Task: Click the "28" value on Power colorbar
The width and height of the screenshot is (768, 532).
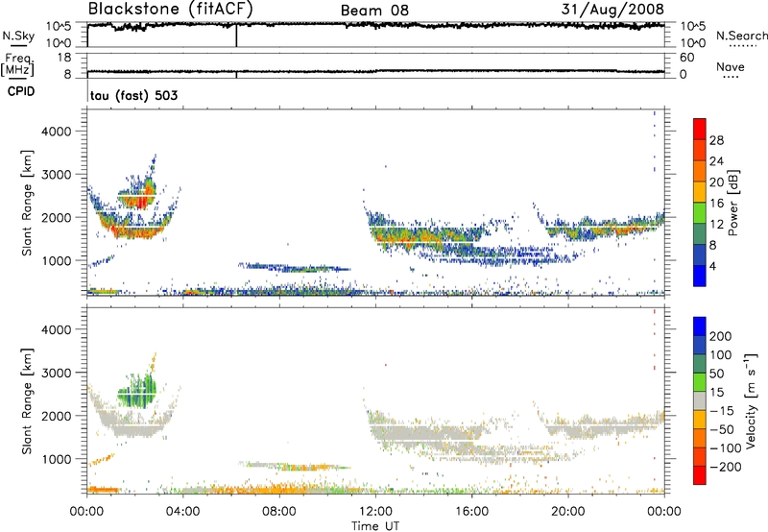Action: point(716,140)
